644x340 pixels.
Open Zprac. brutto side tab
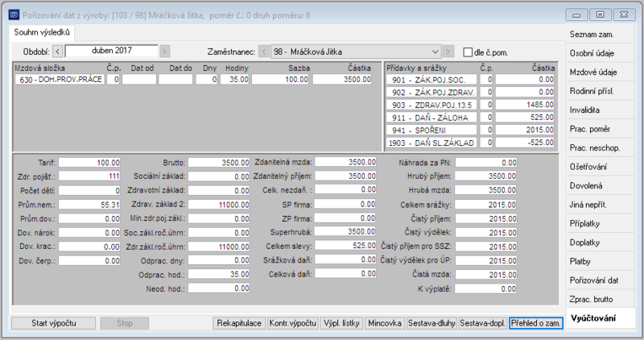600,299
